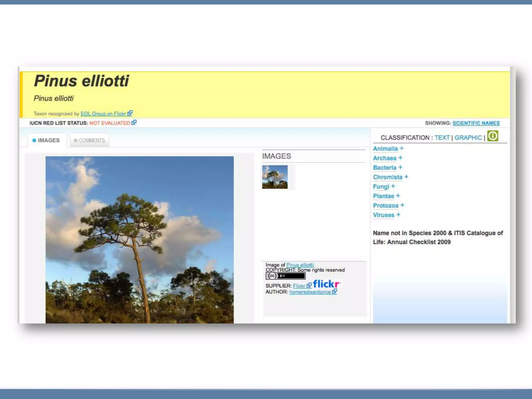
Task: Open the Pinus elliottii image caption link
Action: pyautogui.click(x=300, y=265)
